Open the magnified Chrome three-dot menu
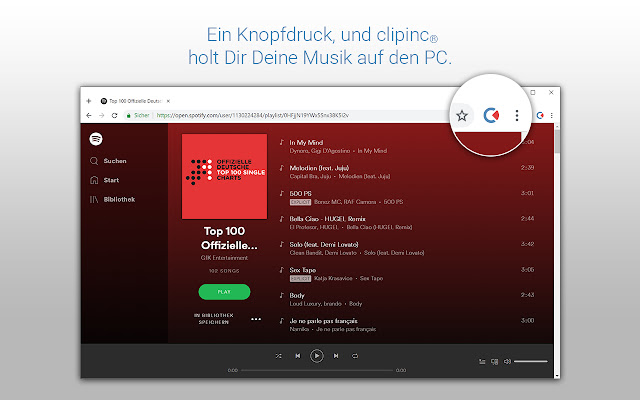The image size is (640, 400). point(517,116)
